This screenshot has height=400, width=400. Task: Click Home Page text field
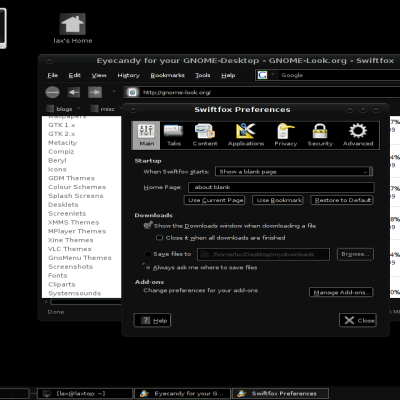281,187
